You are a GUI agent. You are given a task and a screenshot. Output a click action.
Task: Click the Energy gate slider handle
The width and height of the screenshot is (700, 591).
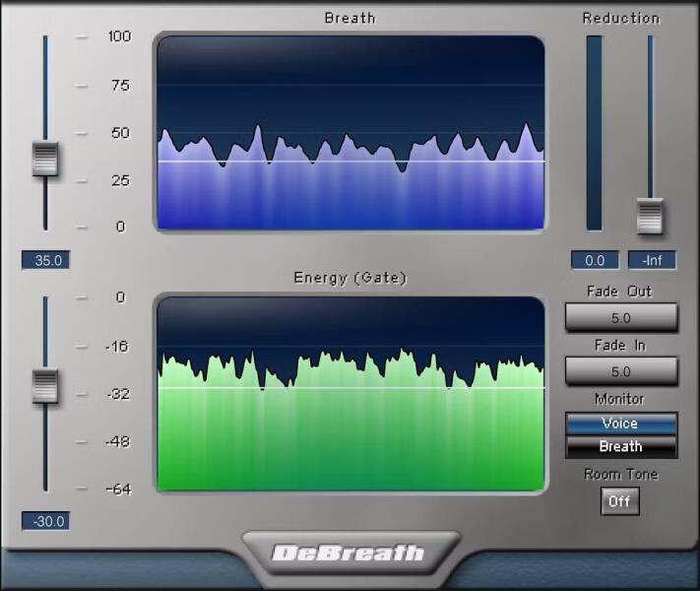point(45,385)
